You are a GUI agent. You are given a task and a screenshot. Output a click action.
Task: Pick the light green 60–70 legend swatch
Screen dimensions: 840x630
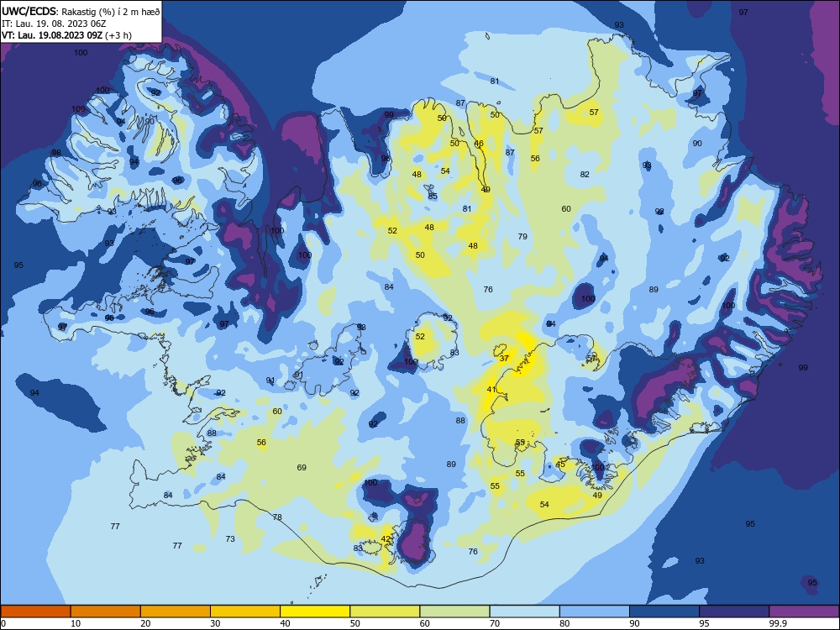(x=454, y=612)
